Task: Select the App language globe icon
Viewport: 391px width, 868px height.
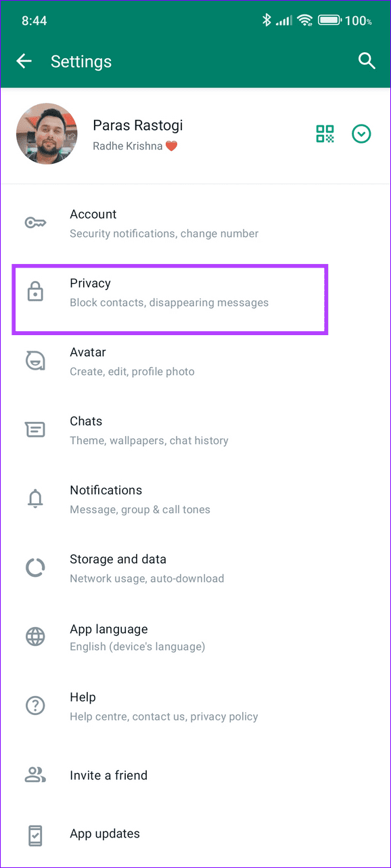Action: pyautogui.click(x=35, y=636)
